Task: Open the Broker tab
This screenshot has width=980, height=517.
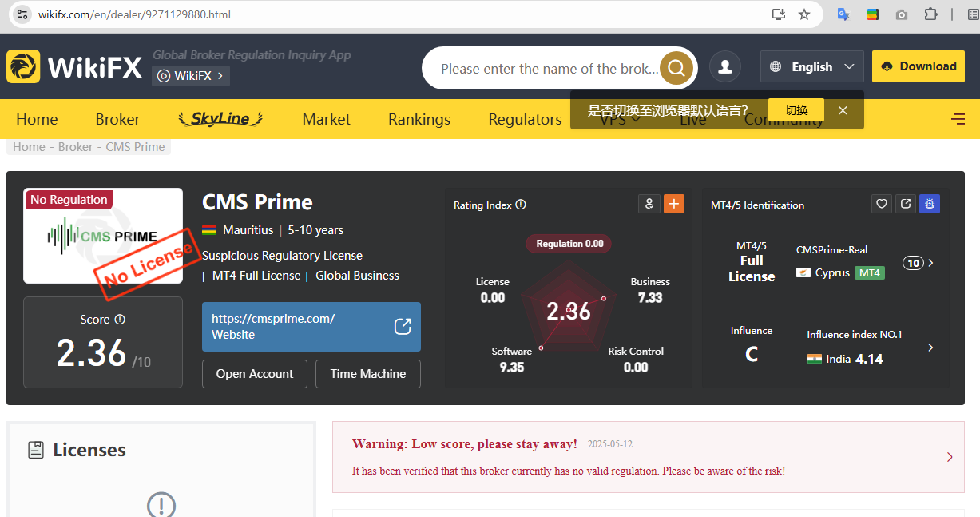Action: coord(117,119)
